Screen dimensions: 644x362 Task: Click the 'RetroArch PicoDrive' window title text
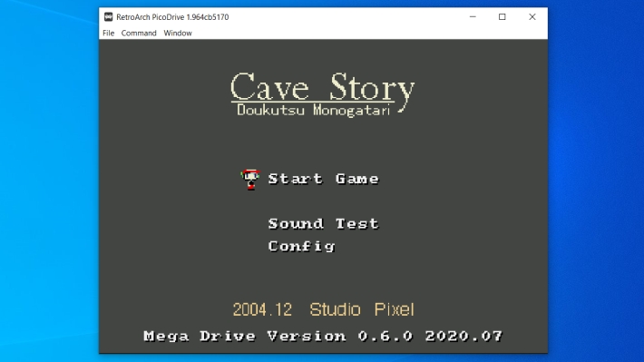[172, 17]
